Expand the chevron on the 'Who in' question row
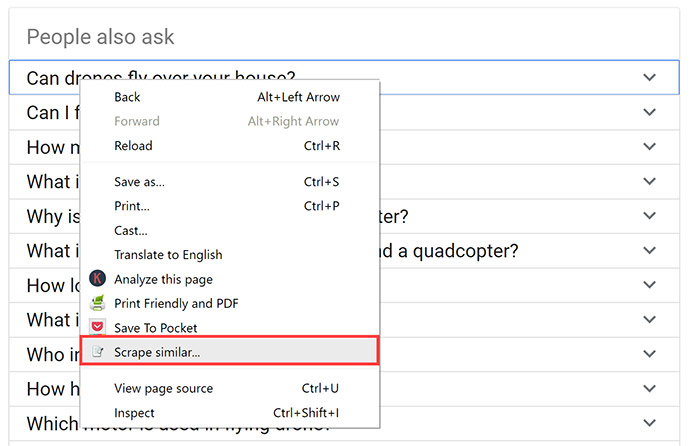The image size is (700, 446). tap(649, 354)
